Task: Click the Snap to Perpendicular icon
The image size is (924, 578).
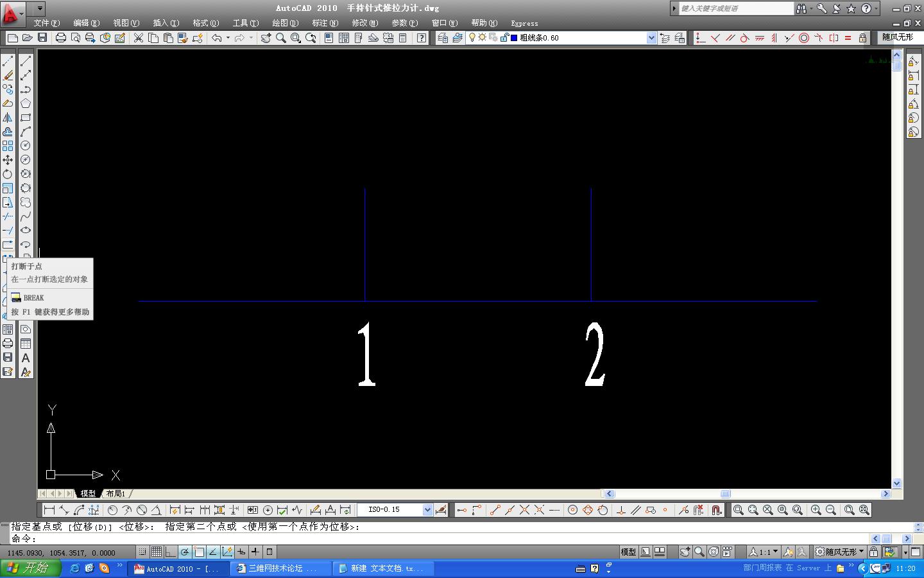Action: click(620, 510)
